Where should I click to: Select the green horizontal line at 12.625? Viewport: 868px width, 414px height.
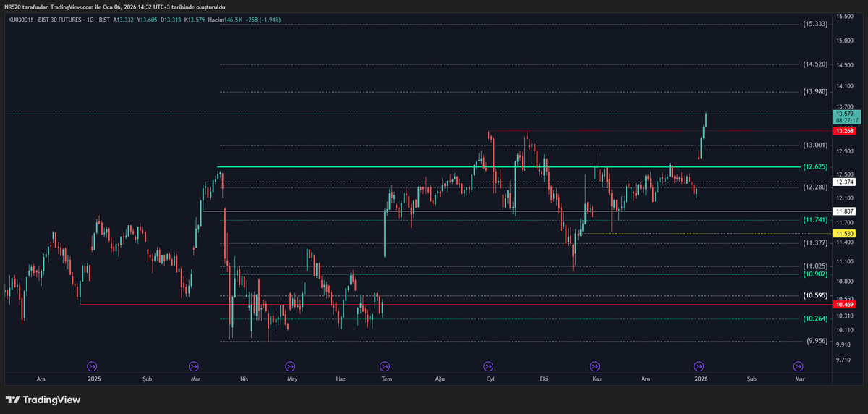(x=509, y=166)
